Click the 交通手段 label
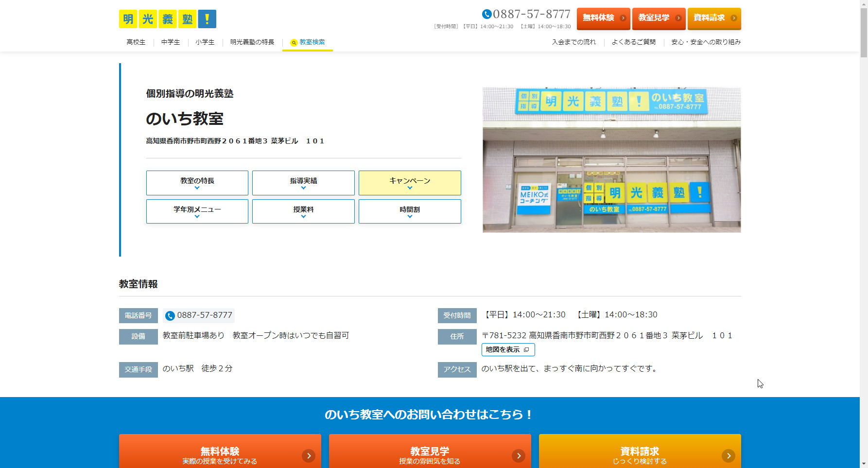Image resolution: width=868 pixels, height=468 pixels. pos(139,370)
